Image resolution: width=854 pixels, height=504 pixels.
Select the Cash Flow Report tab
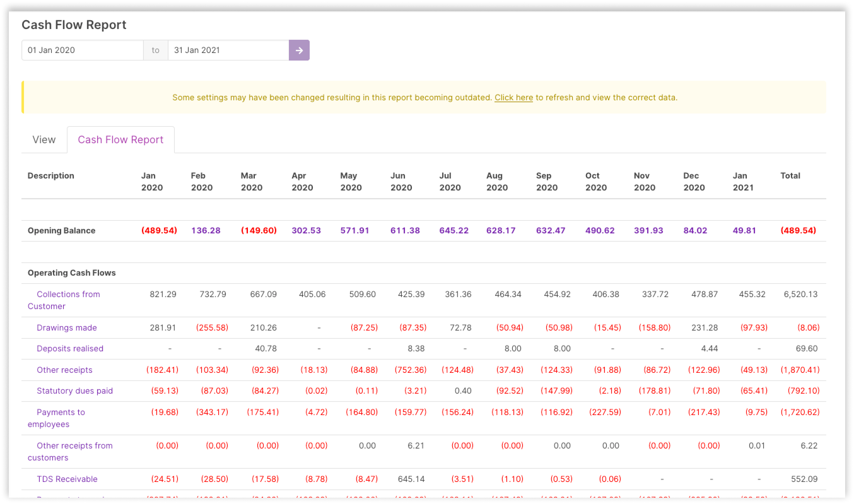pos(120,140)
